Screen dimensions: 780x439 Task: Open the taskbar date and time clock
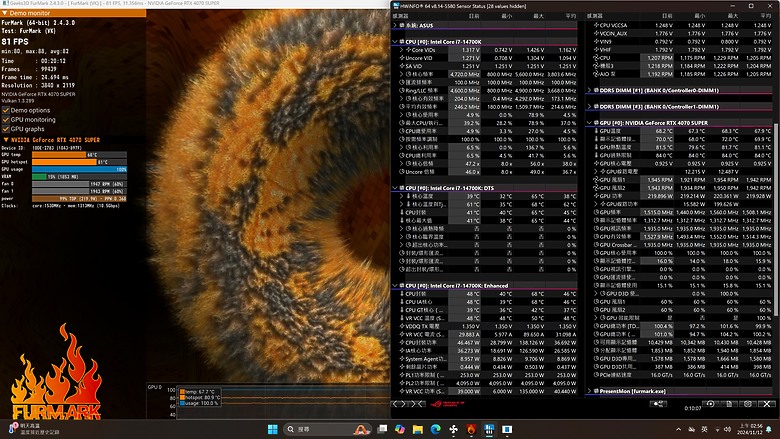(750, 429)
